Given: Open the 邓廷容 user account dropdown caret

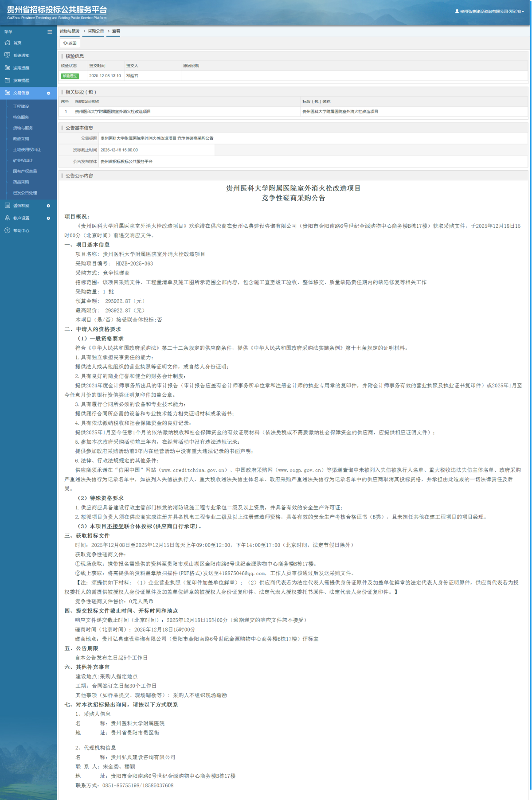Looking at the screenshot, I should coord(523,12).
